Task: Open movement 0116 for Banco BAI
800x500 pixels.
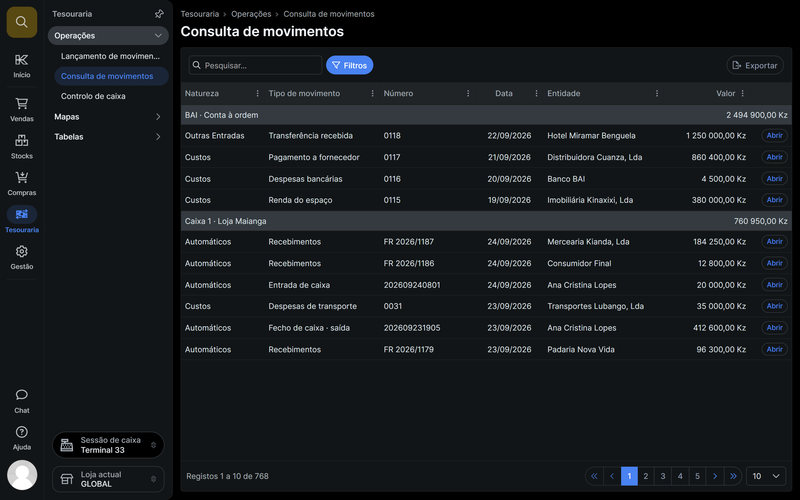Action: [774, 179]
